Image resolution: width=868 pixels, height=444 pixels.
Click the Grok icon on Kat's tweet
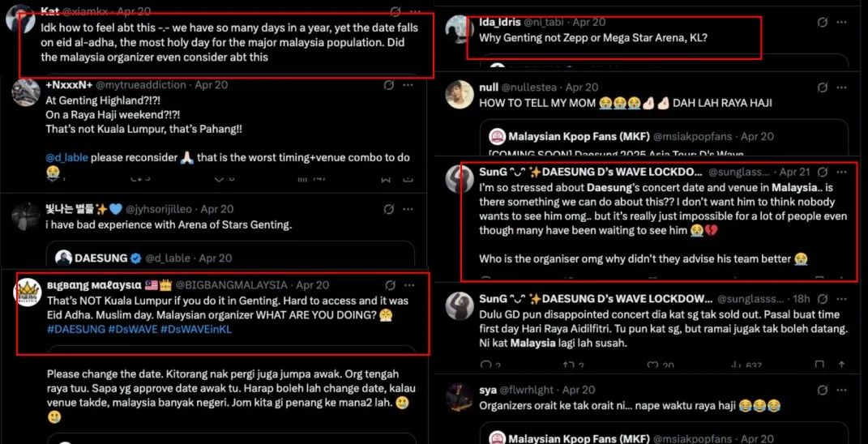click(395, 12)
